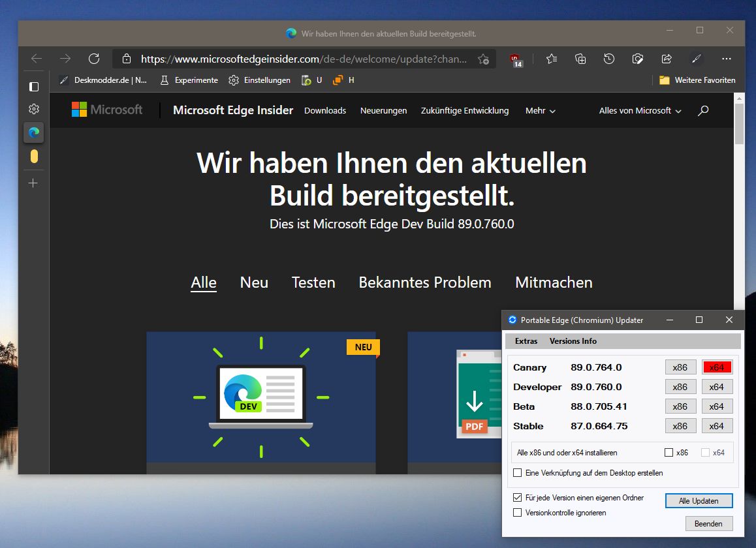Share this page from the Edge toolbar
756x548 pixels.
click(667, 59)
